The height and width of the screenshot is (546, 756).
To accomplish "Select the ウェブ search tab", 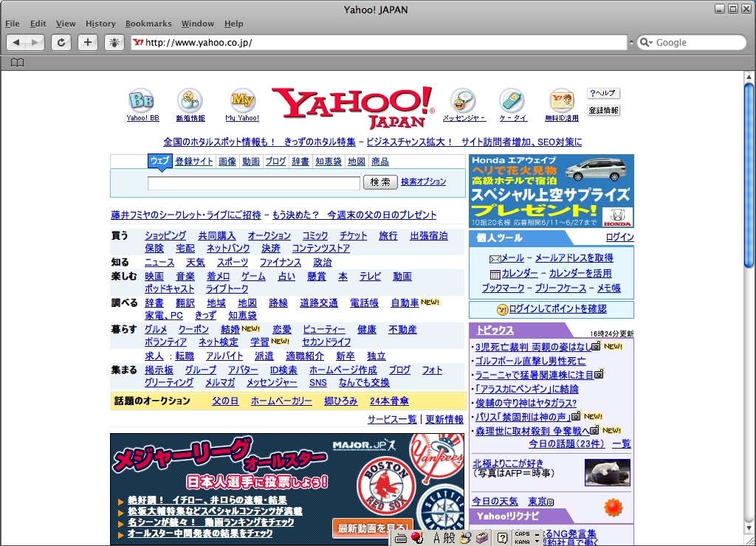I will pyautogui.click(x=159, y=161).
